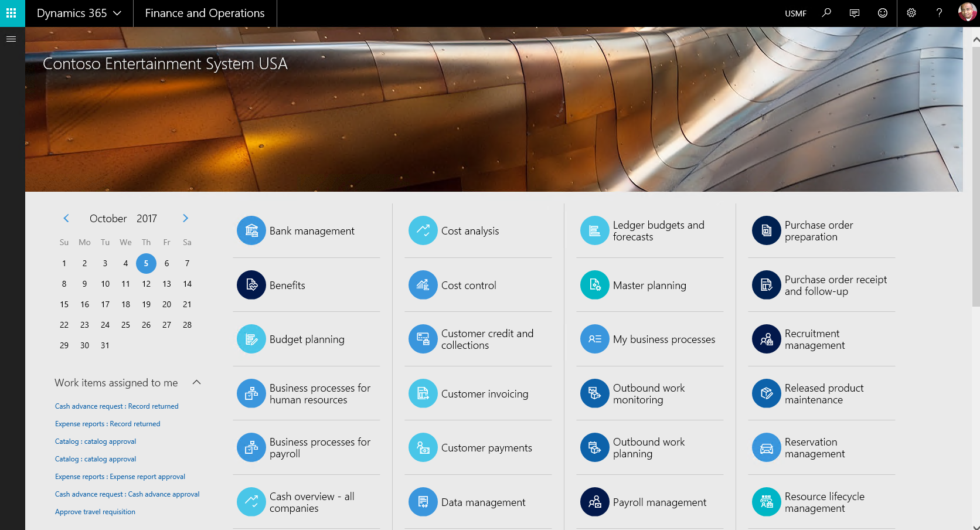Go to previous month in calendar

tap(66, 218)
